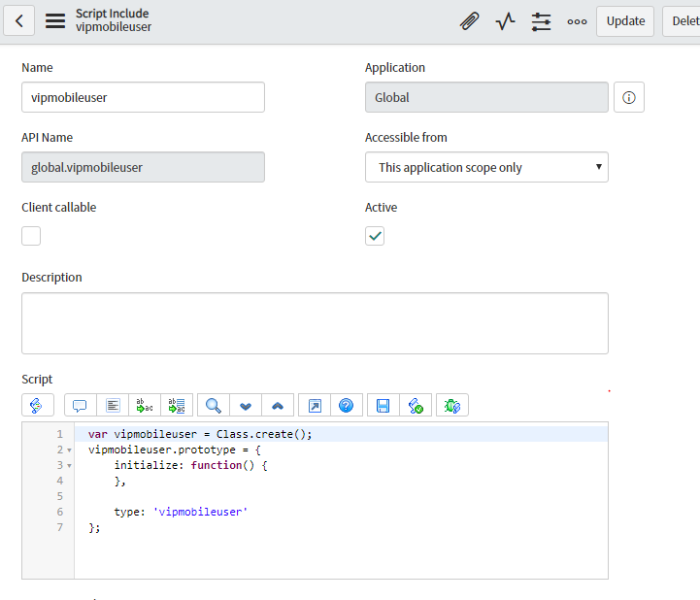
Task: Click the Update button
Action: click(x=625, y=20)
